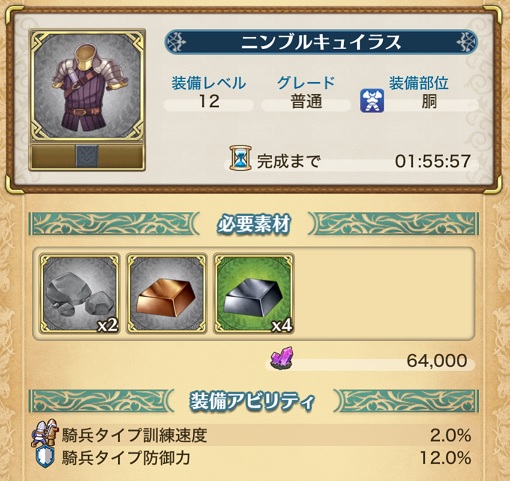Tap the 64,000 crystal cost bar
The height and width of the screenshot is (481, 510).
pyautogui.click(x=370, y=361)
